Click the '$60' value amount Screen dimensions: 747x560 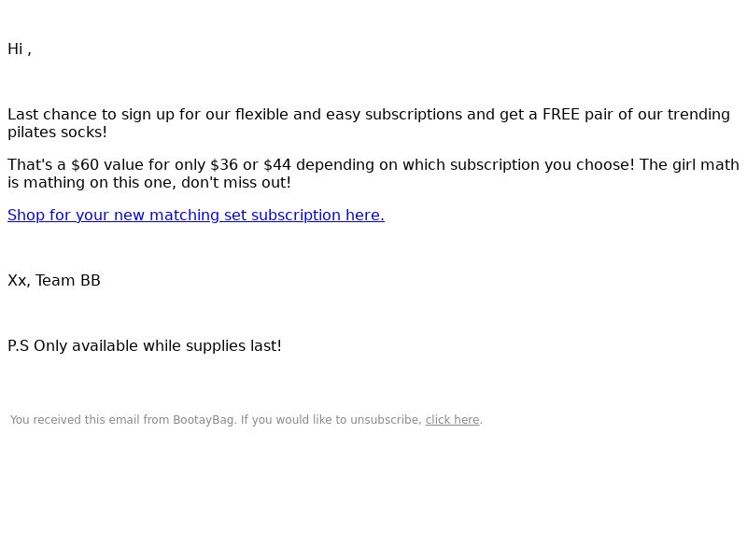pos(85,165)
